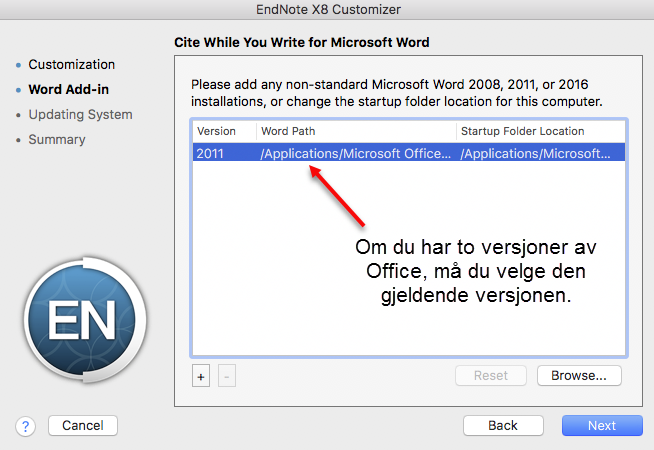Click the Reset button

click(x=490, y=376)
